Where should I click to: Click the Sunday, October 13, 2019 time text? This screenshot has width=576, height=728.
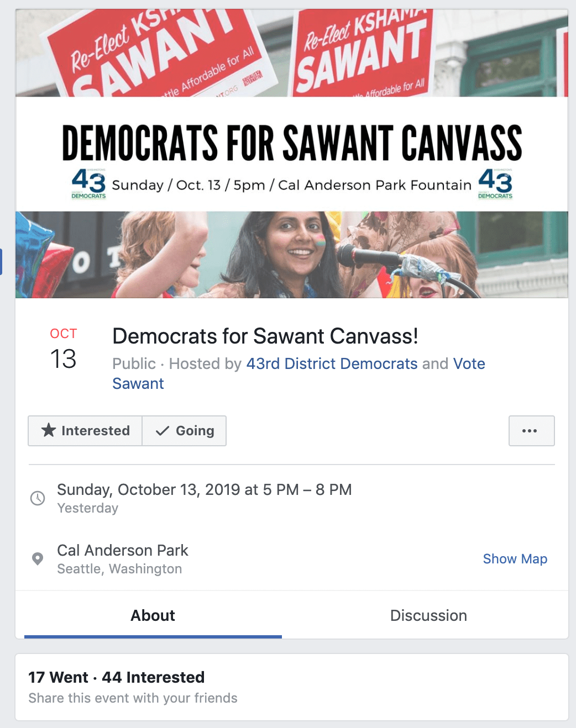coord(205,489)
